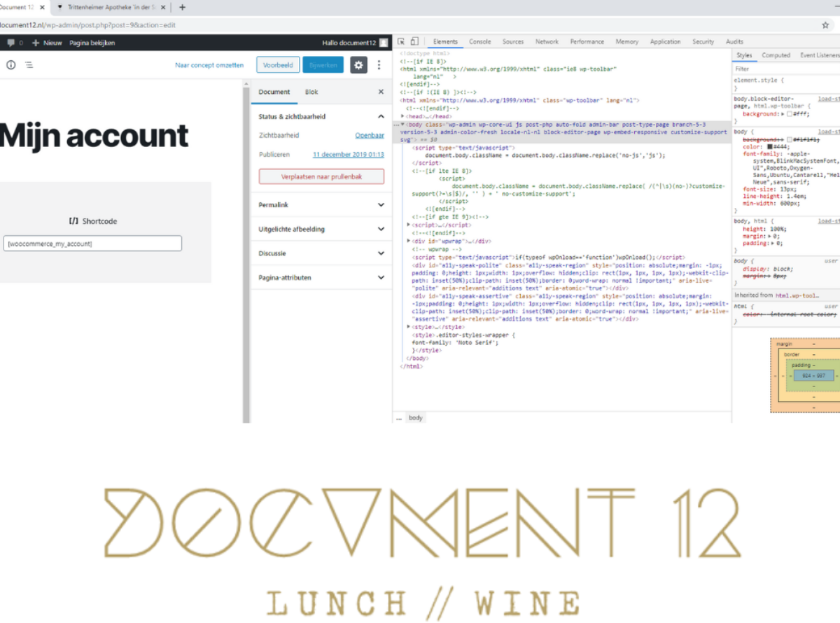Viewport: 840px width, 623px height.
Task: Expand the head element in the DOM tree
Action: coord(403,116)
